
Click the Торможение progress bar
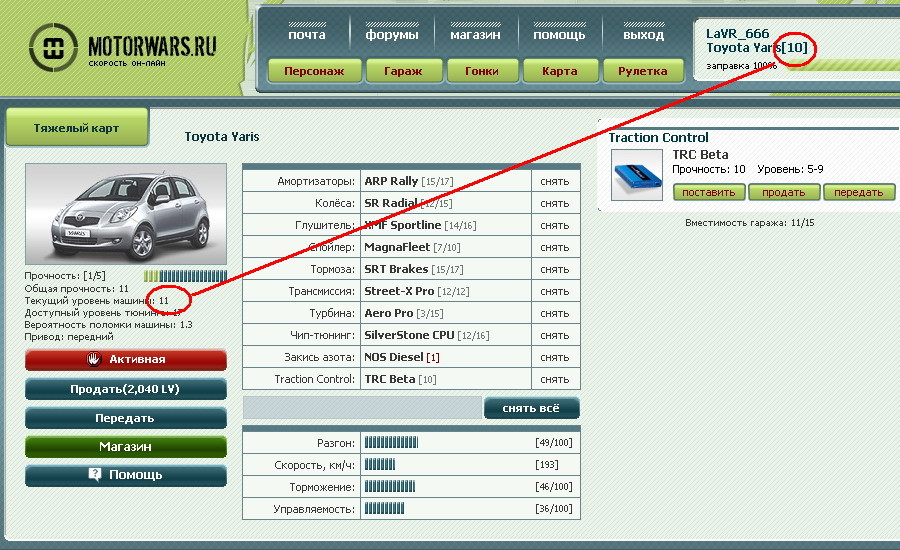390,487
